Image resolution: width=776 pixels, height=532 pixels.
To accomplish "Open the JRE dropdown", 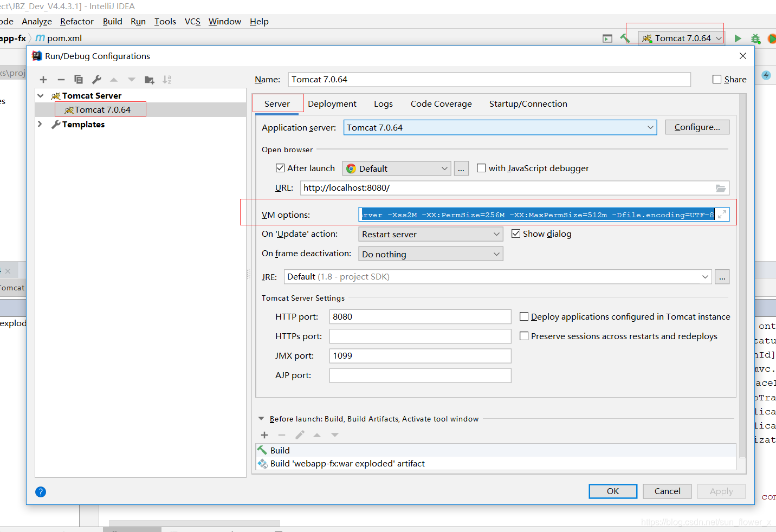I will coord(498,277).
